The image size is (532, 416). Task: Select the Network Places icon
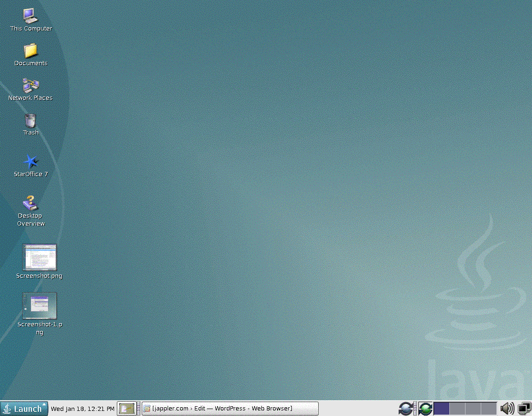pos(30,85)
